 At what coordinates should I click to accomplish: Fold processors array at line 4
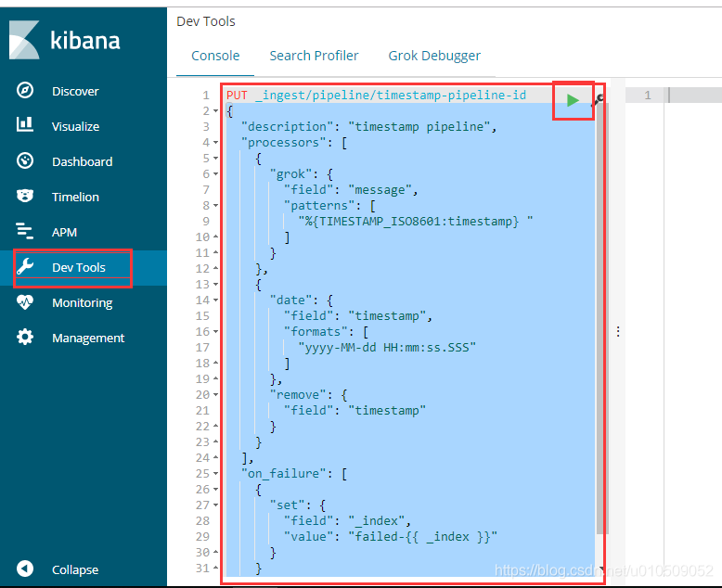point(215,143)
